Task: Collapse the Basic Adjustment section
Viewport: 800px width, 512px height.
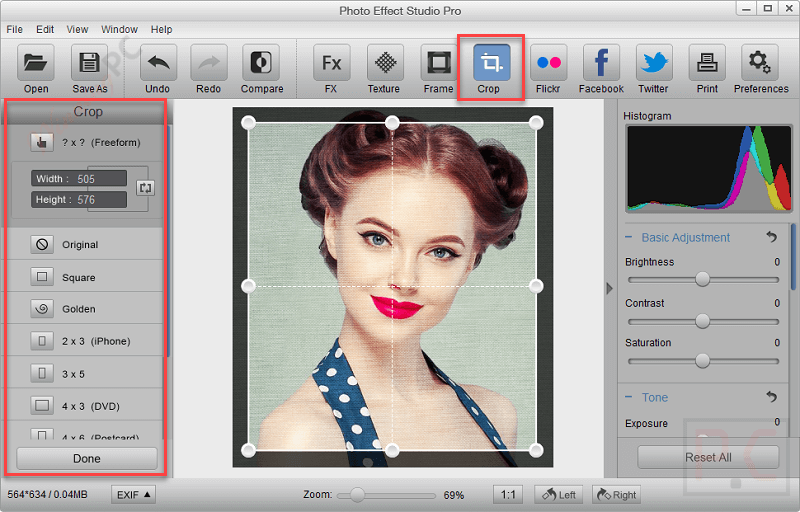Action: [629, 237]
